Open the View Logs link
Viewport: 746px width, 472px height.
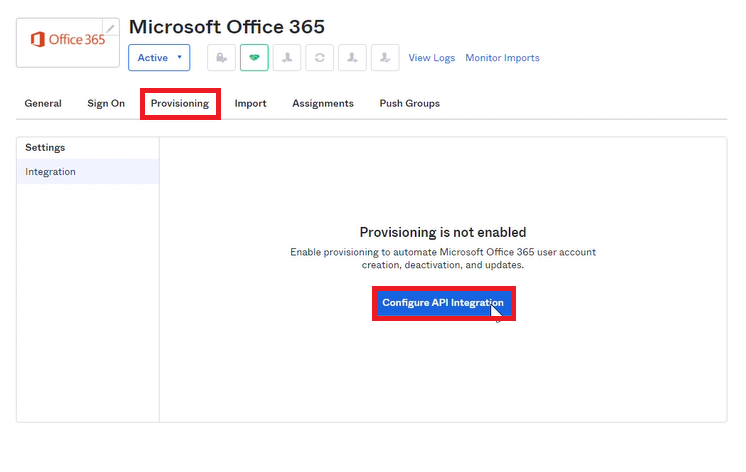point(432,58)
